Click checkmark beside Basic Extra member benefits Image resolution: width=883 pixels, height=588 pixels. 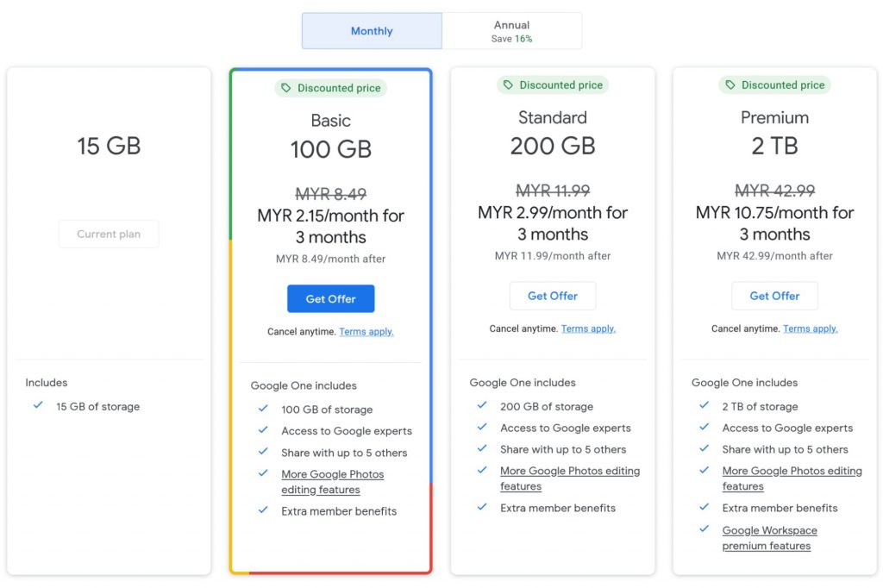[x=263, y=510]
